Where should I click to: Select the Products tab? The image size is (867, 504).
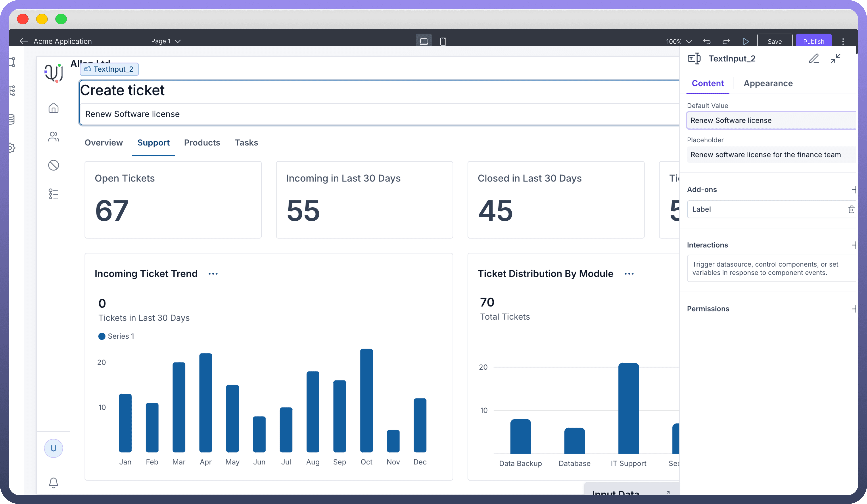[202, 143]
